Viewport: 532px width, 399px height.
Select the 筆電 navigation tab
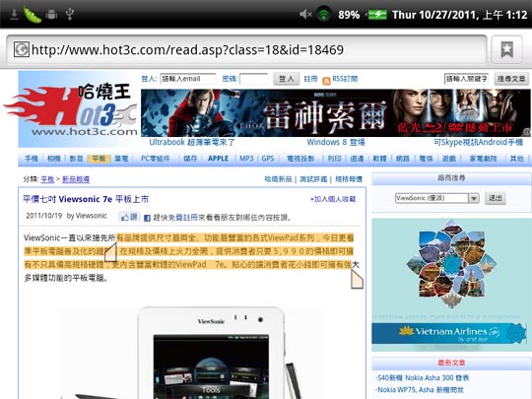[x=121, y=159]
